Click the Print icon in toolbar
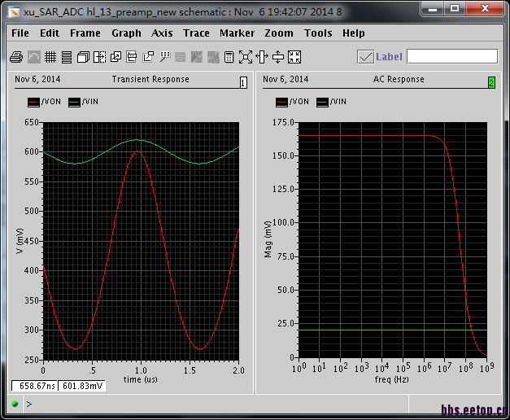 [x=16, y=57]
